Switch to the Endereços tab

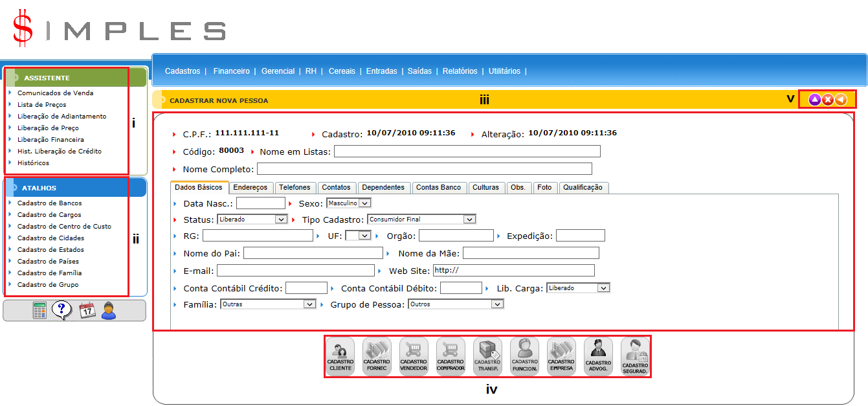click(250, 188)
